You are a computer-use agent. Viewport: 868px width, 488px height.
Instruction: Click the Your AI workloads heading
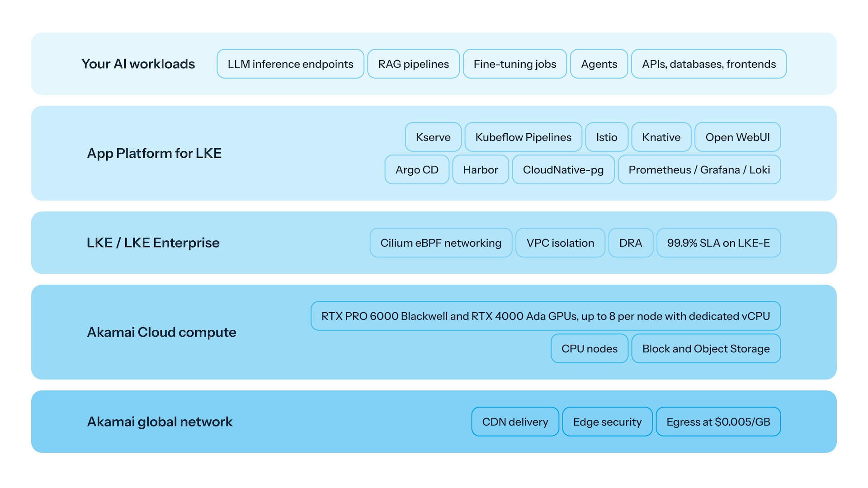[x=138, y=64]
